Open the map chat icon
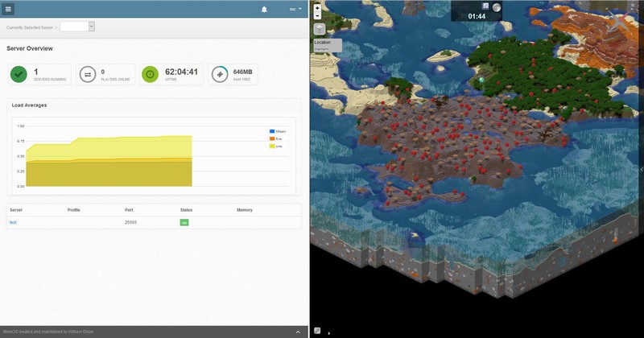This screenshot has height=338, width=644. [317, 331]
